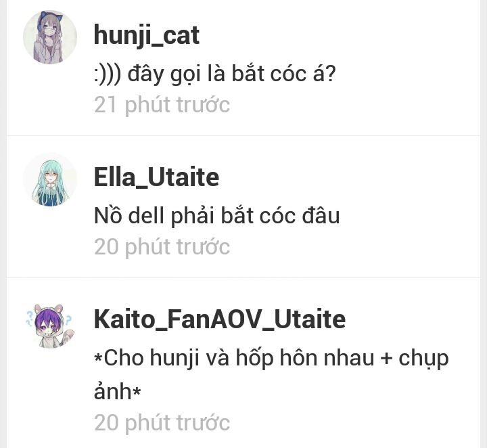This screenshot has height=448, width=487.
Task: Tap Kaito's "20 phút trước" timestamp
Action: pos(162,423)
